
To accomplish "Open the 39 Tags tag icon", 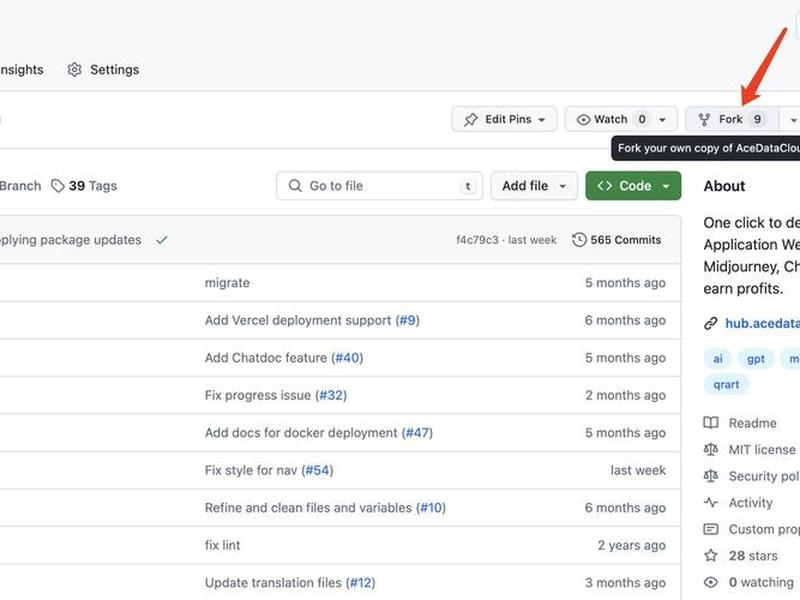I will pyautogui.click(x=58, y=186).
